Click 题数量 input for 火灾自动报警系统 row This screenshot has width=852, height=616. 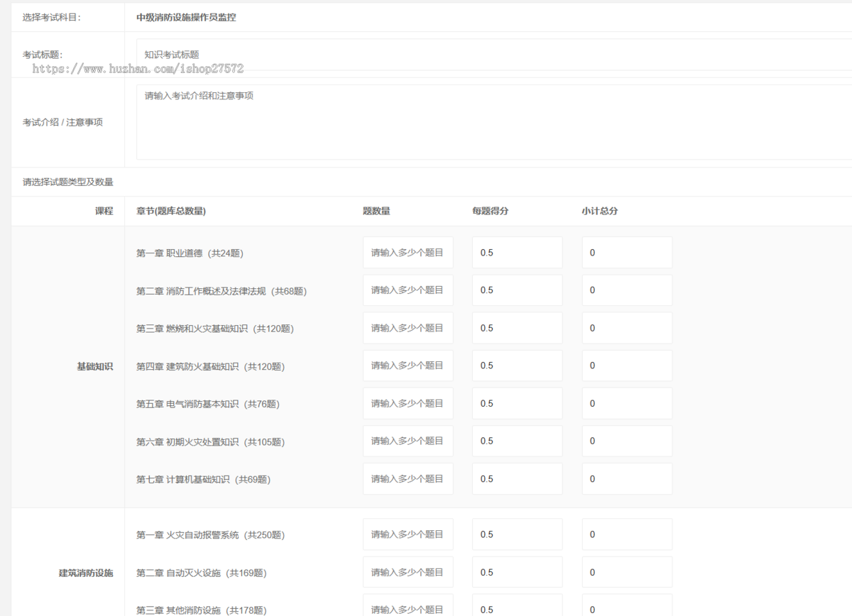tap(408, 534)
